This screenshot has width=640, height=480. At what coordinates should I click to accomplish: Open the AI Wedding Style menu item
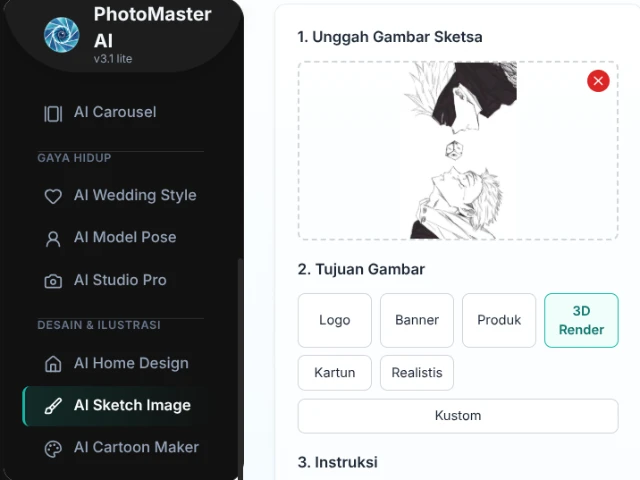tap(114, 196)
